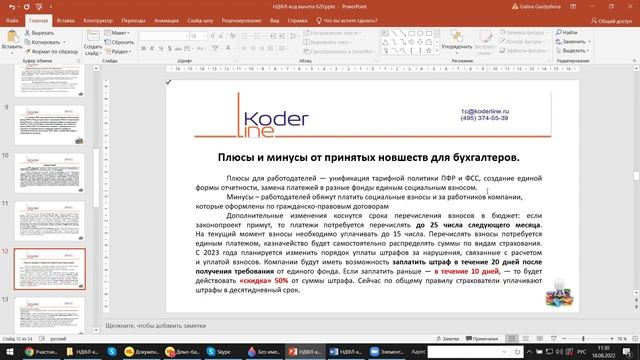The height and width of the screenshot is (360, 640).
Task: Click the Undo arrow in quick access toolbar
Action: 12,7
